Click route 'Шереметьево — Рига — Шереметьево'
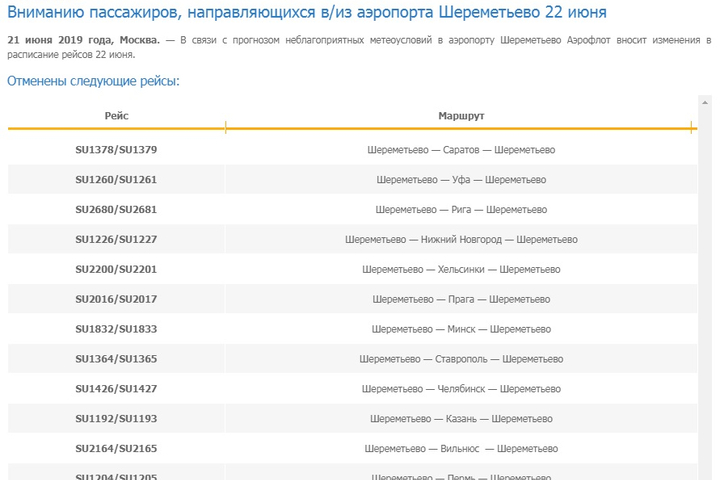Image resolution: width=720 pixels, height=480 pixels. click(x=461, y=209)
